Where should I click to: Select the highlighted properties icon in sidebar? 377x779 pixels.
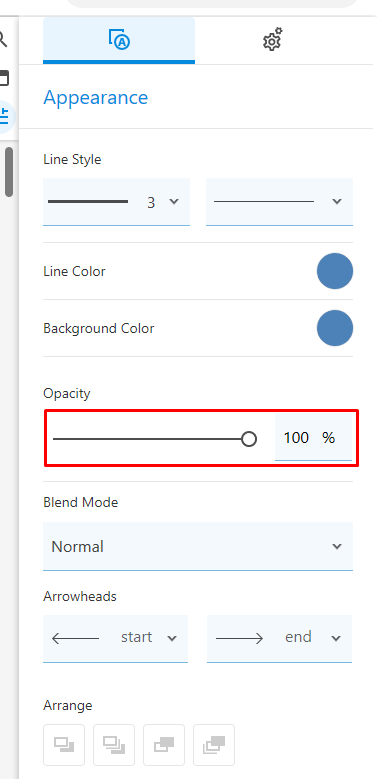pos(5,116)
